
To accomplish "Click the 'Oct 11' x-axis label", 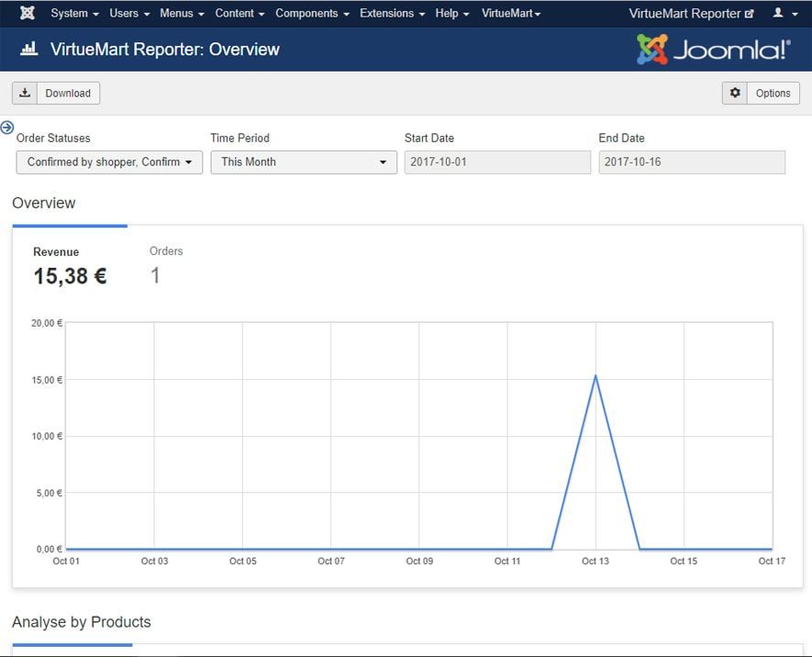I will point(507,562).
